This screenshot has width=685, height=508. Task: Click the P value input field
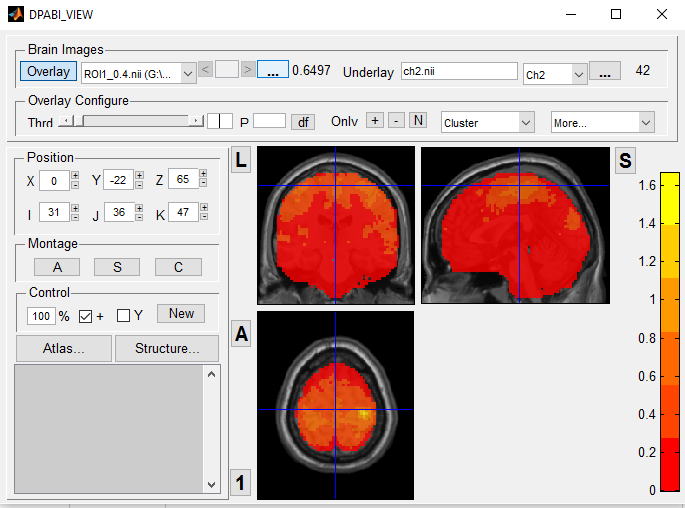270,121
